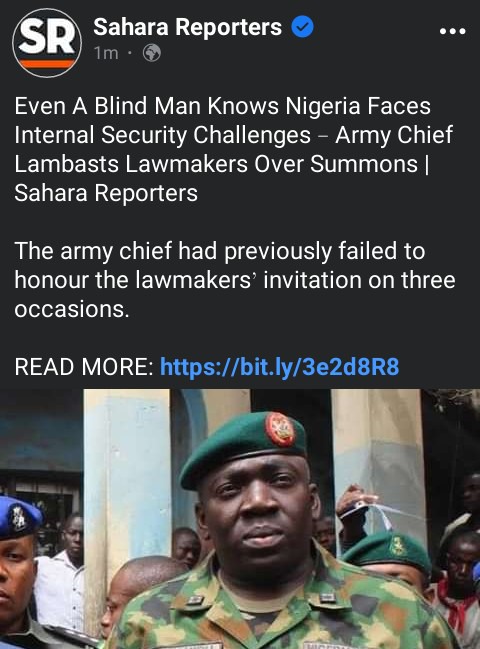Select the 'army chief had previously failed' paragraph
This screenshot has width=480, height=649.
coord(235,280)
